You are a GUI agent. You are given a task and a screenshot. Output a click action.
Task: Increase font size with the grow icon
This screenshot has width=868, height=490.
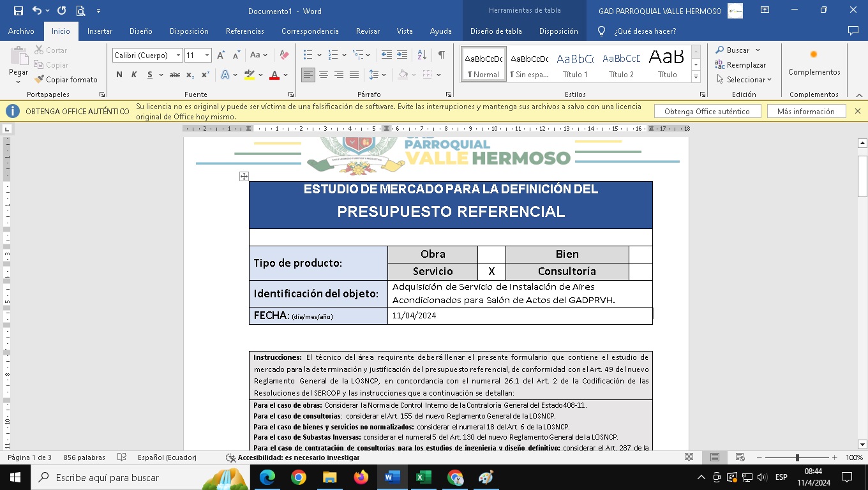click(x=221, y=56)
